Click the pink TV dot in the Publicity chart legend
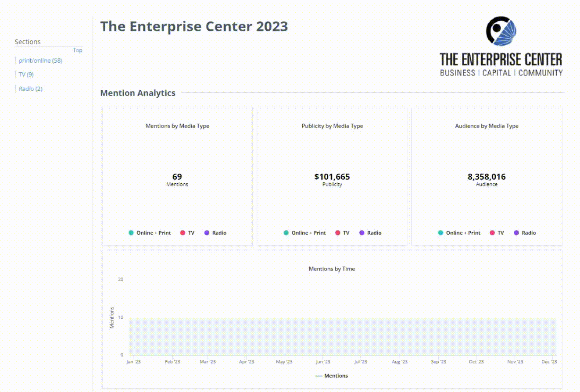Screen dimensions: 580x392 (338, 233)
